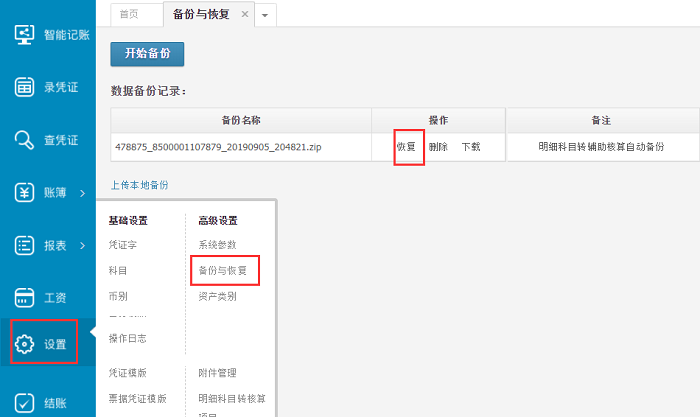Open 票据凭证模版 menu entry
700x417 pixels.
pos(138,399)
